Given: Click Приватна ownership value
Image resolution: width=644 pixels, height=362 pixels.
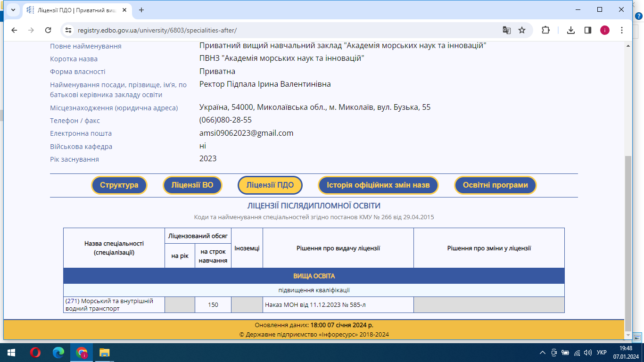Looking at the screenshot, I should (x=217, y=72).
